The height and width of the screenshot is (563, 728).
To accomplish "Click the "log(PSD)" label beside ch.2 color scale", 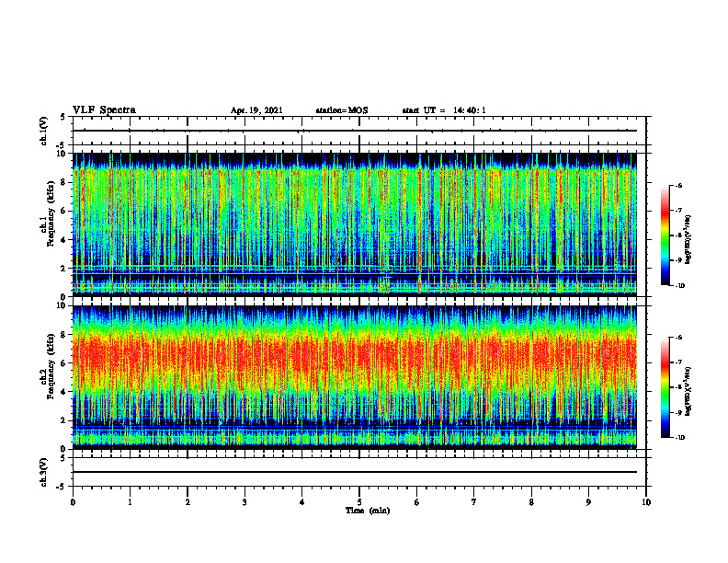I will (688, 392).
